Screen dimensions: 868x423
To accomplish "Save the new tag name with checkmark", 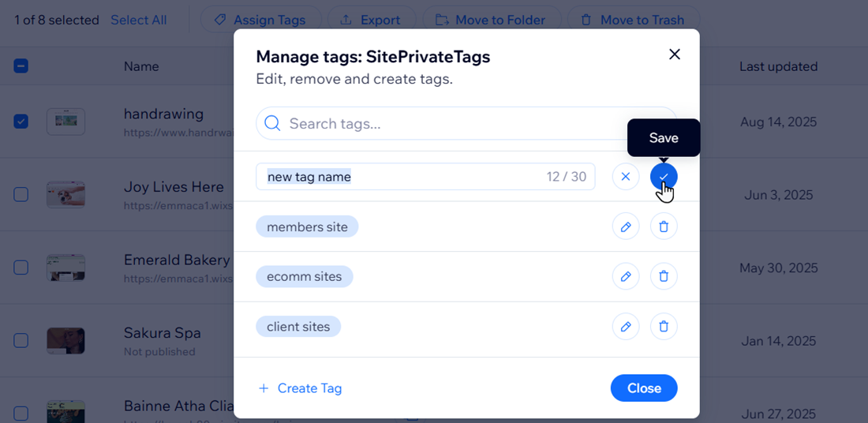I will coord(664,177).
